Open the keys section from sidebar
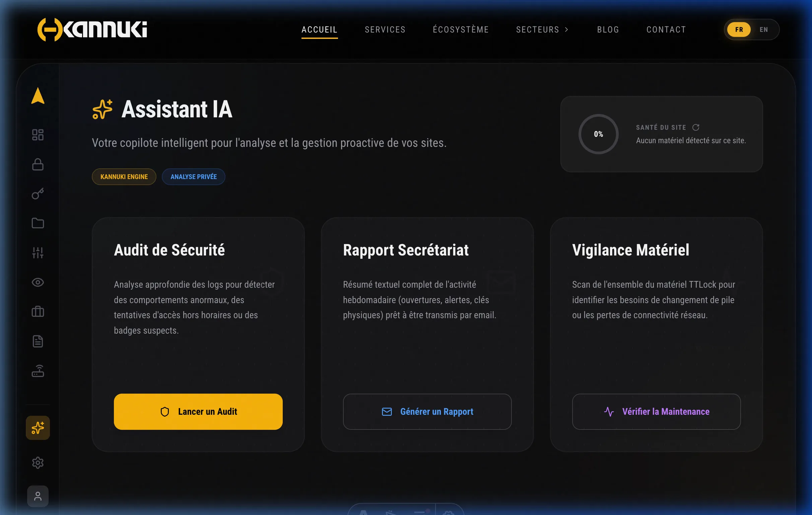812x515 pixels. [x=38, y=194]
